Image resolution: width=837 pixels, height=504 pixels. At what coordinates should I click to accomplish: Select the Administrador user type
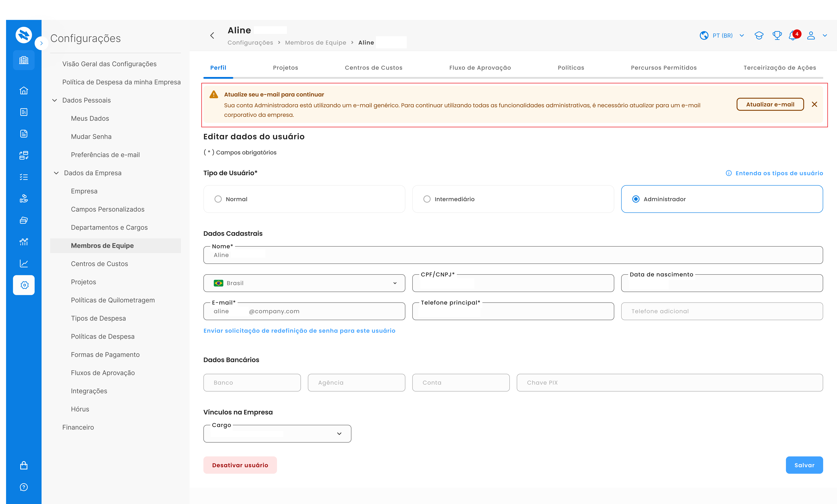[722, 199]
